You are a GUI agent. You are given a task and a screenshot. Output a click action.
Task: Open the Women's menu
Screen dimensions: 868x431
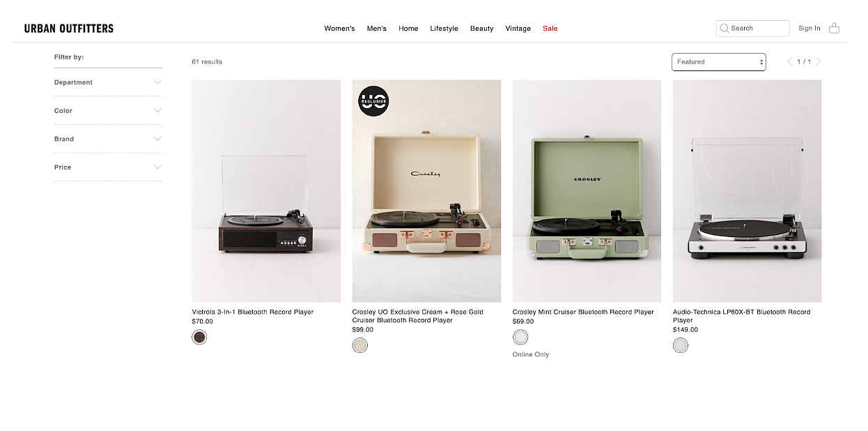(x=339, y=29)
